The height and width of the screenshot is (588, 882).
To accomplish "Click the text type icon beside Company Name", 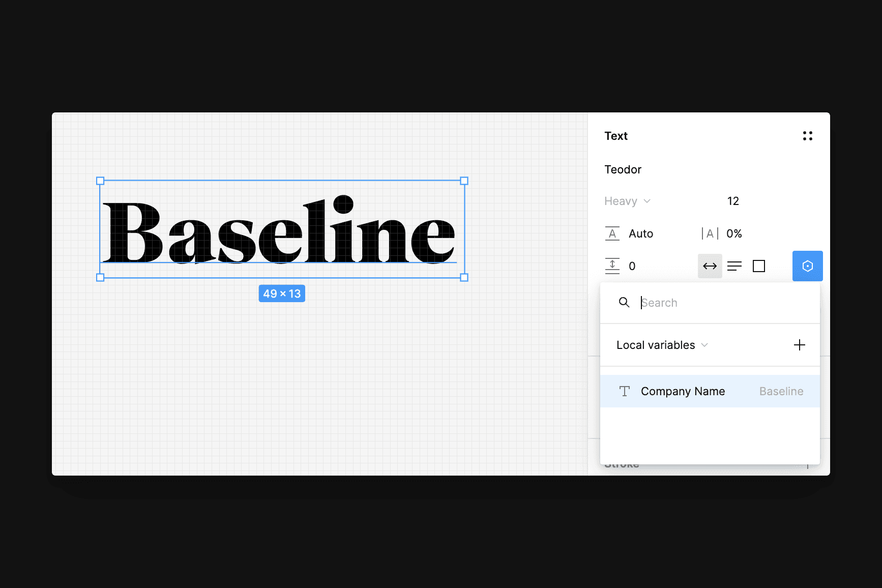I will 625,391.
